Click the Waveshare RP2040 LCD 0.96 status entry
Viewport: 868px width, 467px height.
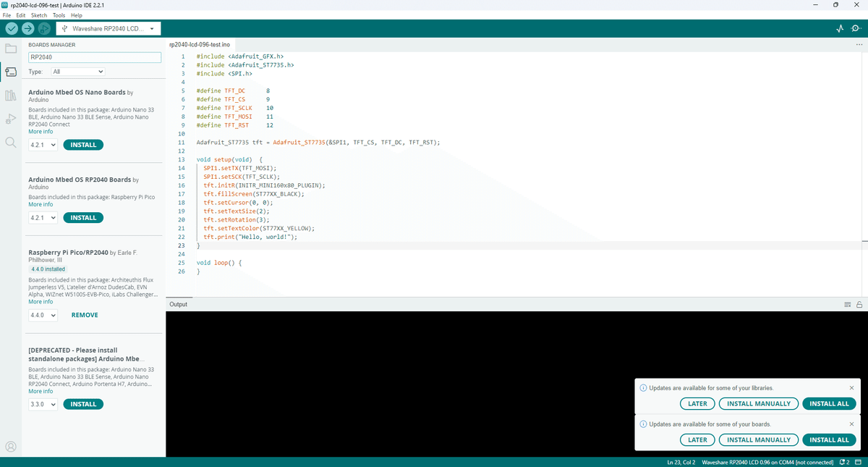[768, 462]
